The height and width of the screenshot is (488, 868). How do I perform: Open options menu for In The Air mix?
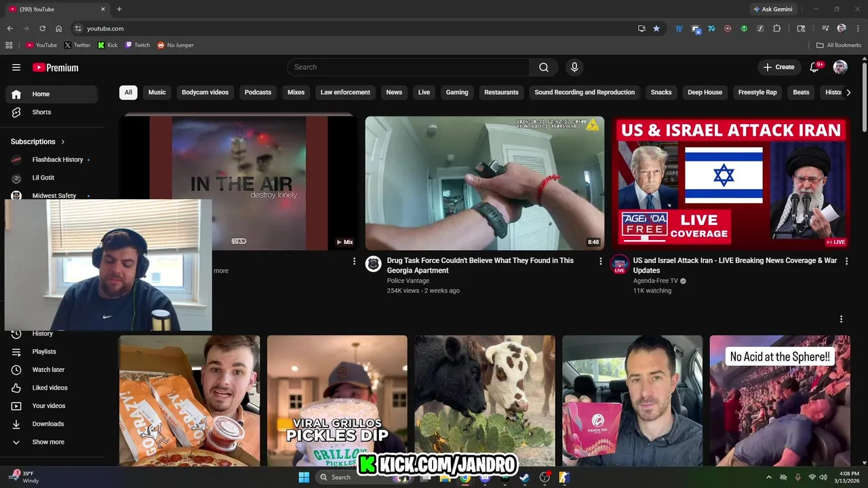[x=354, y=261]
